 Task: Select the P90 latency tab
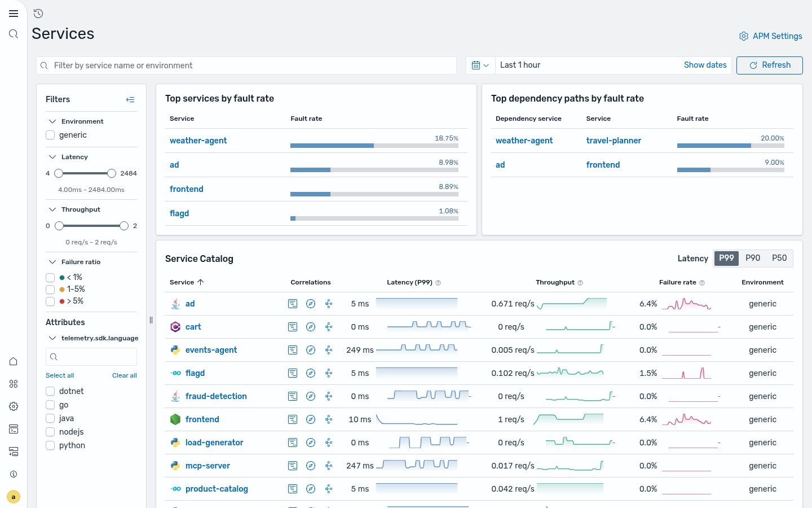(753, 258)
